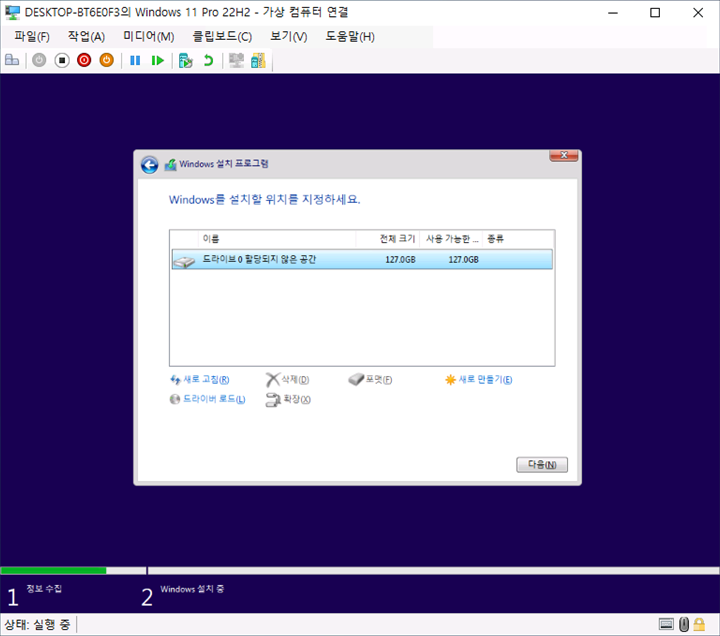Click the green setup progress bar
Image resolution: width=720 pixels, height=636 pixels.
[54, 571]
